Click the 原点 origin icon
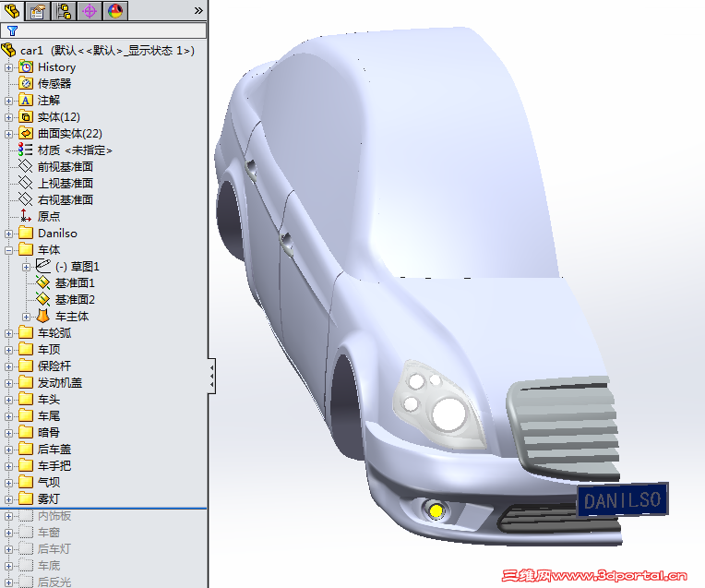The width and height of the screenshot is (705, 588). [26, 216]
